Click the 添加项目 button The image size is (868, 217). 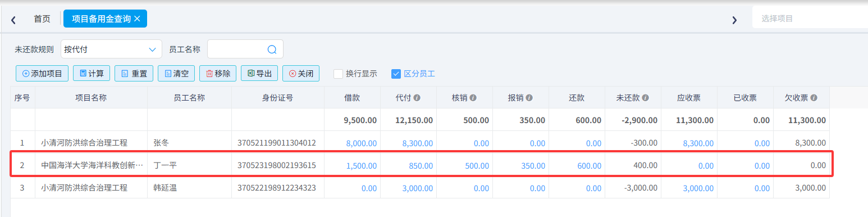click(43, 74)
